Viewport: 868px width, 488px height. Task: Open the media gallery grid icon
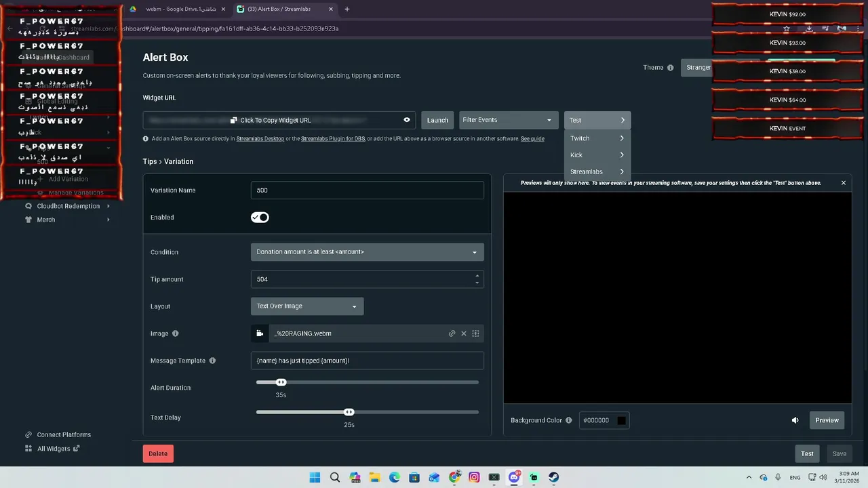tap(475, 333)
